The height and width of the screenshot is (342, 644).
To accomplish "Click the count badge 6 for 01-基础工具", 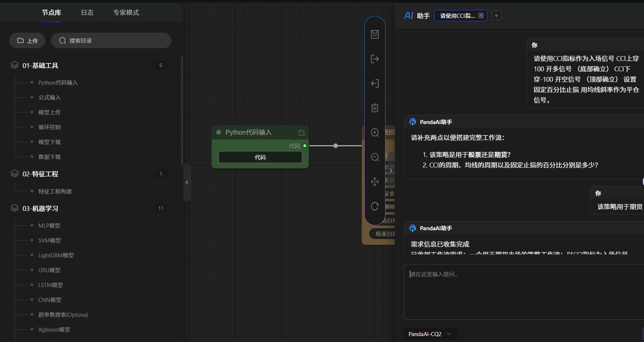I will [161, 65].
